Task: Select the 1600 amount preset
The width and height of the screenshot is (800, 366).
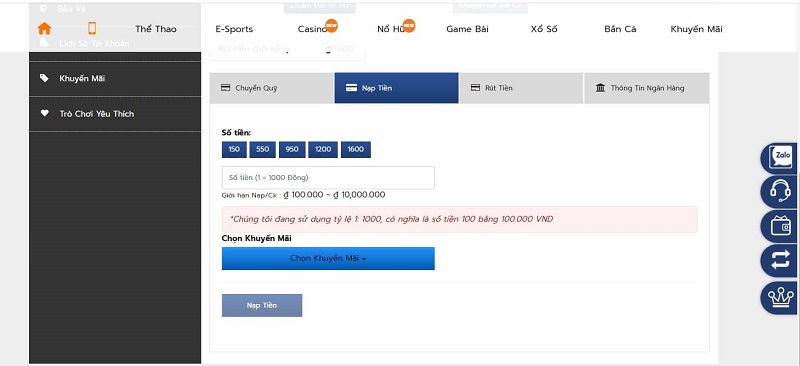Action: [356, 150]
